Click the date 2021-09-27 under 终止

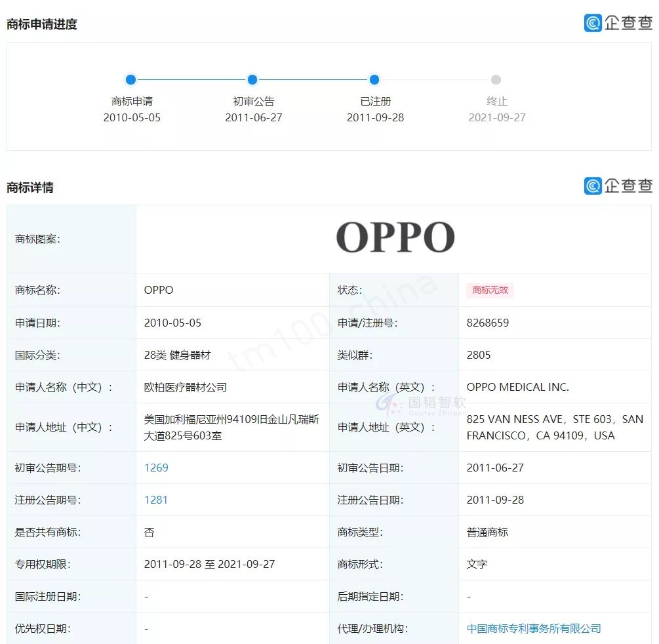coord(497,117)
